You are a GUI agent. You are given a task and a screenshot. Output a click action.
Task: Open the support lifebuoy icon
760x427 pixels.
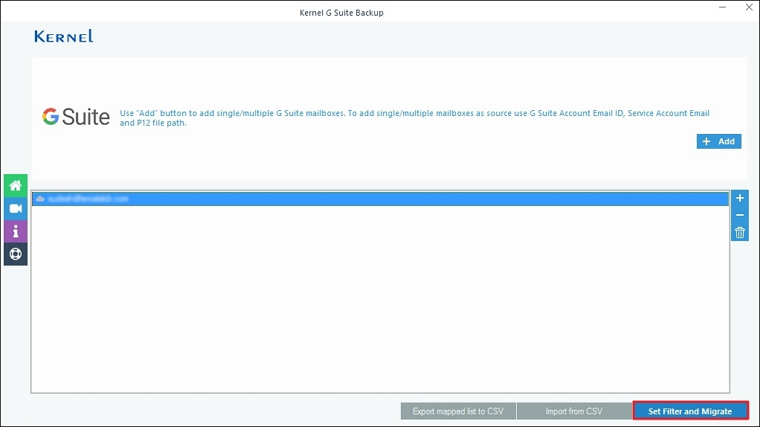click(16, 254)
